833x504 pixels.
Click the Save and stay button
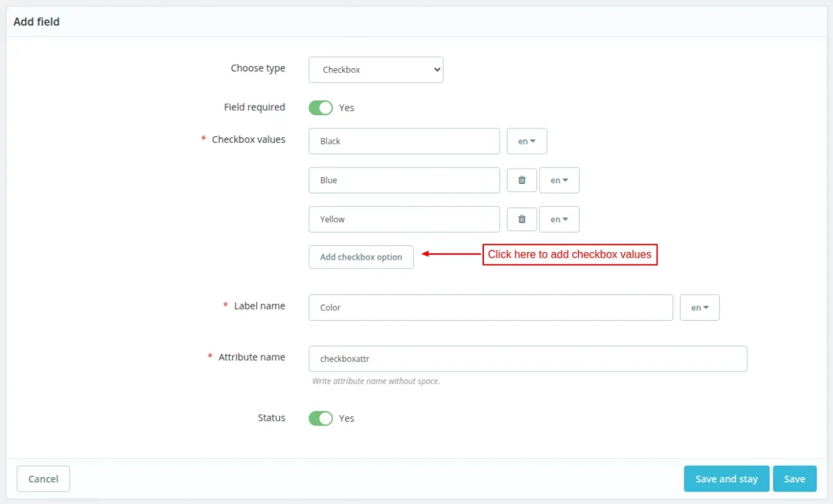click(726, 478)
